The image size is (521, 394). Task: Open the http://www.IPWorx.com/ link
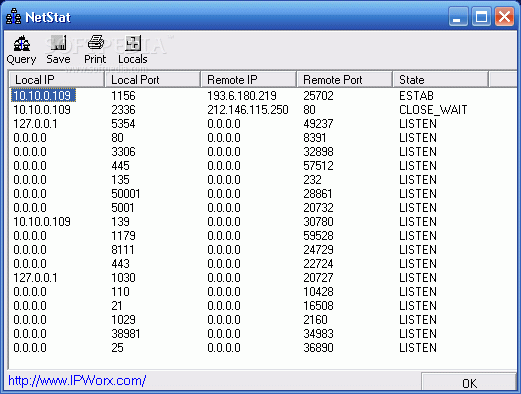(77, 380)
